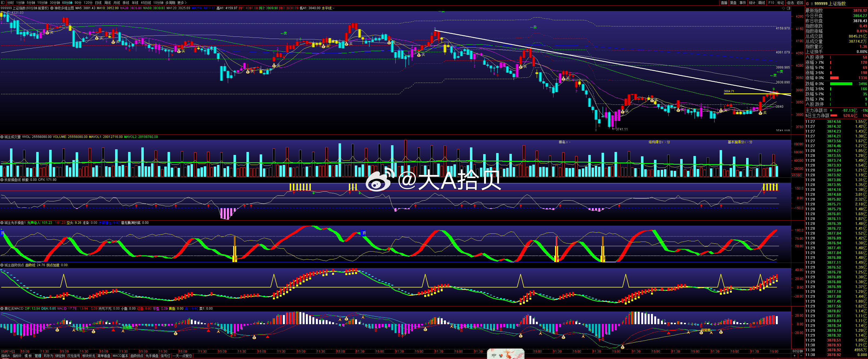Collapse the 神奇多维主图 indicator header
Image resolution: width=868 pixels, height=359 pixels.
52,8
